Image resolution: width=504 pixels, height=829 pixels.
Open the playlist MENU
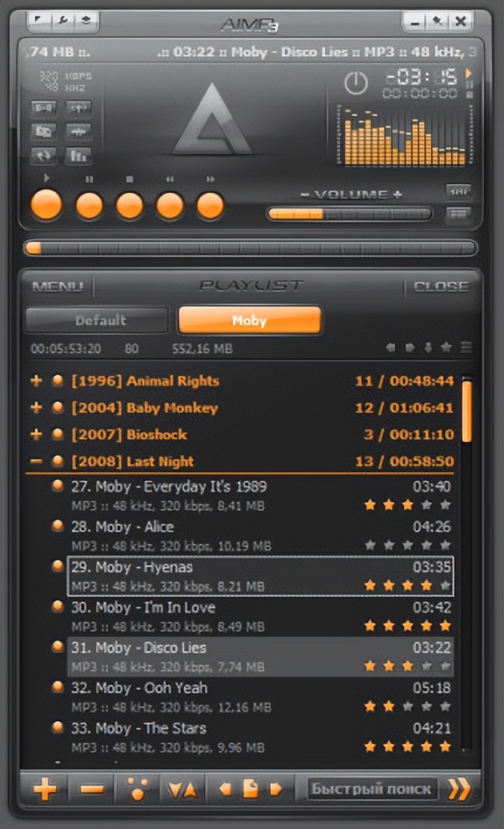57,287
